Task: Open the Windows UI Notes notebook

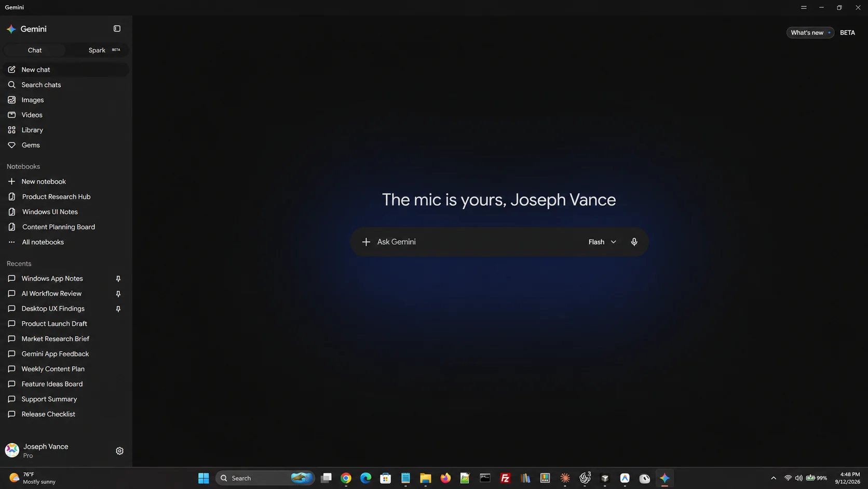Action: click(65, 212)
